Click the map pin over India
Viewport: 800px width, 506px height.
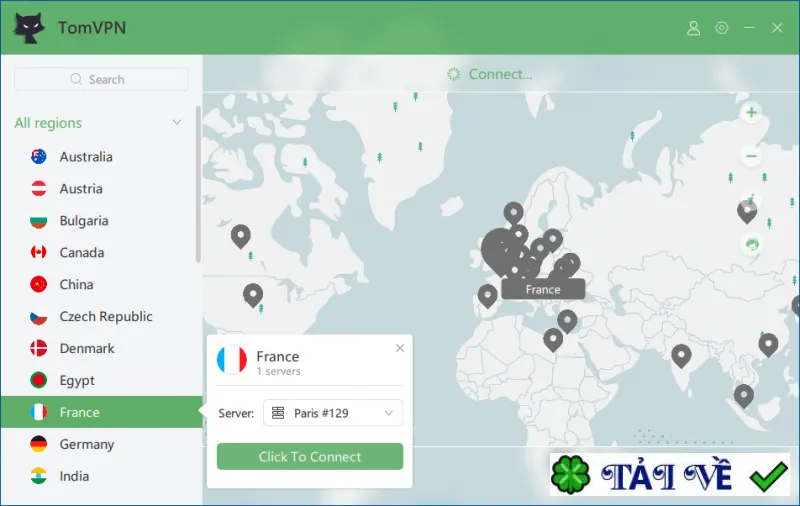pyautogui.click(x=681, y=356)
